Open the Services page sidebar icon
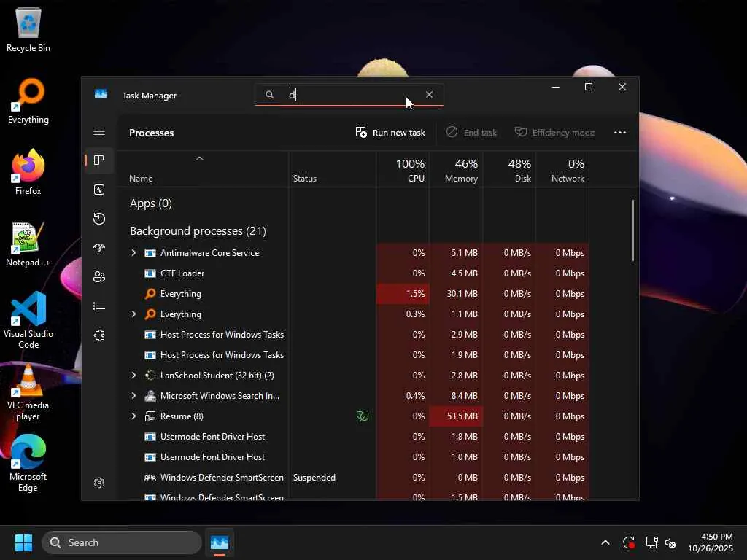Screen dimensions: 747x560 [99, 335]
